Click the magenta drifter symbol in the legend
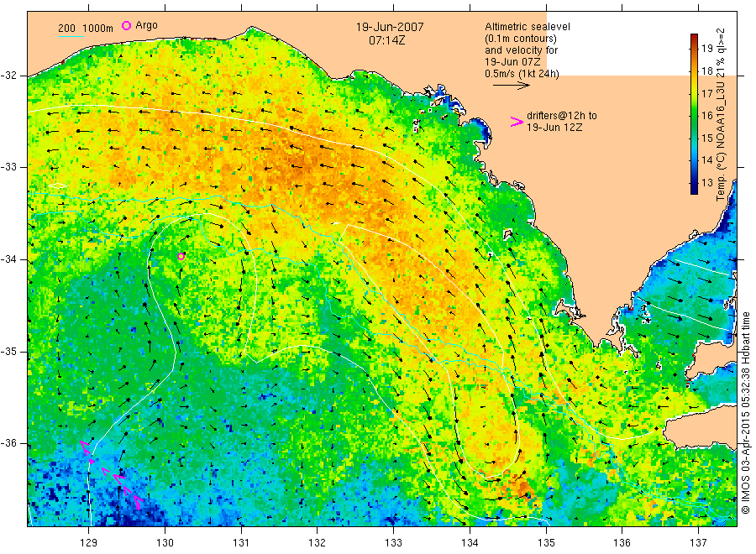756x554 pixels. coord(517,122)
